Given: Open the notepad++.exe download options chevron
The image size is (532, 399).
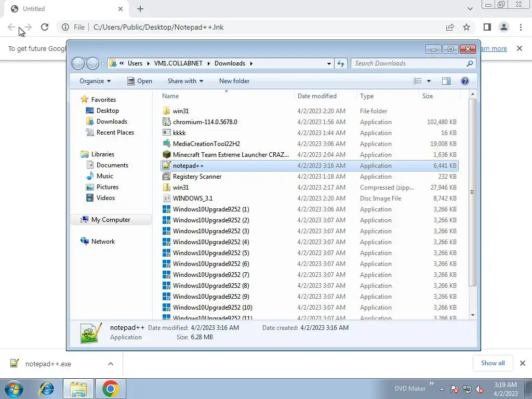Looking at the screenshot, I should tap(111, 364).
